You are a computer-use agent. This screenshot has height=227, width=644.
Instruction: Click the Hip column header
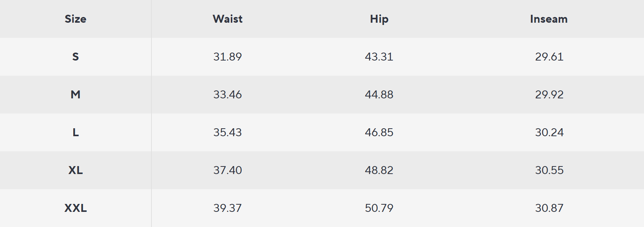click(379, 19)
